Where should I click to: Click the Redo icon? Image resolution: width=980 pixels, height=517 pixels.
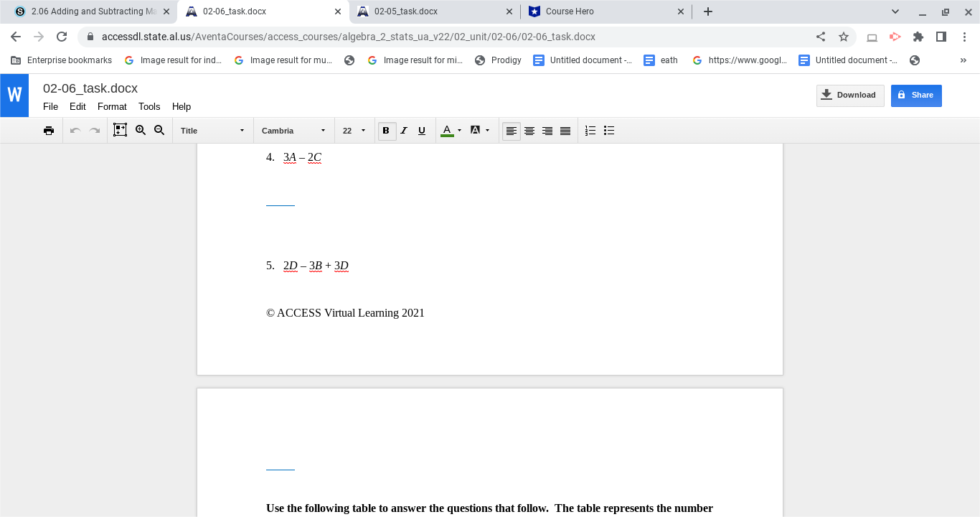94,130
